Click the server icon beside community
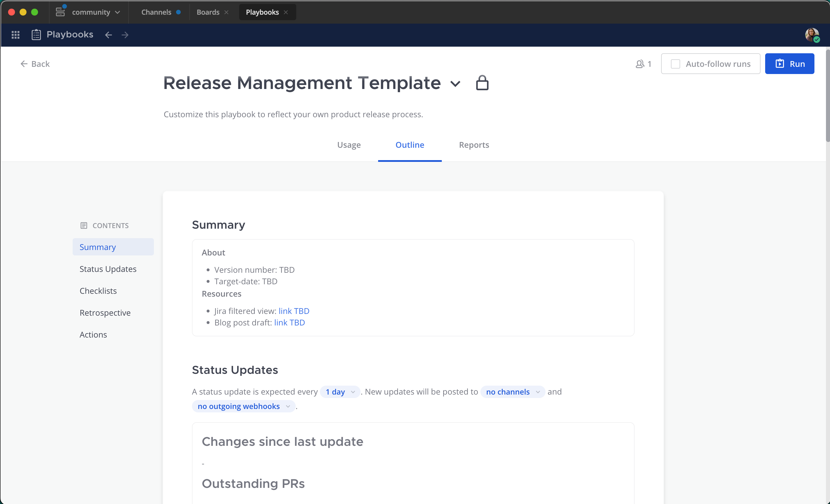 tap(60, 12)
